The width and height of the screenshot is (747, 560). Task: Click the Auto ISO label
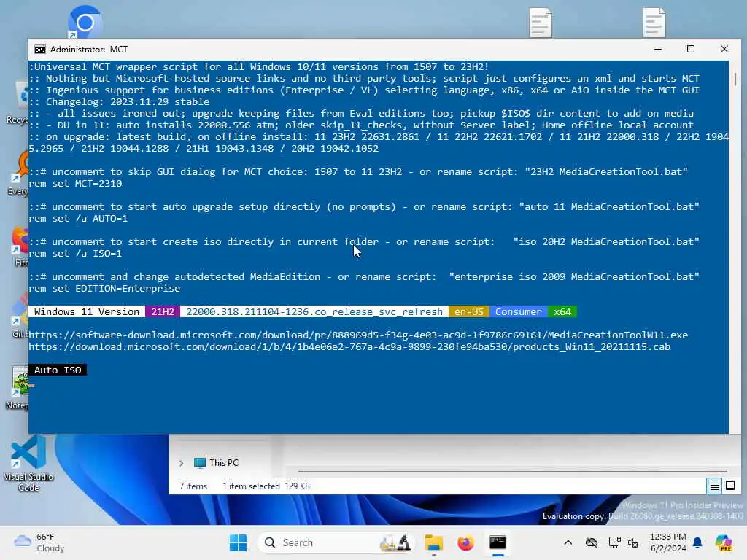coord(58,370)
